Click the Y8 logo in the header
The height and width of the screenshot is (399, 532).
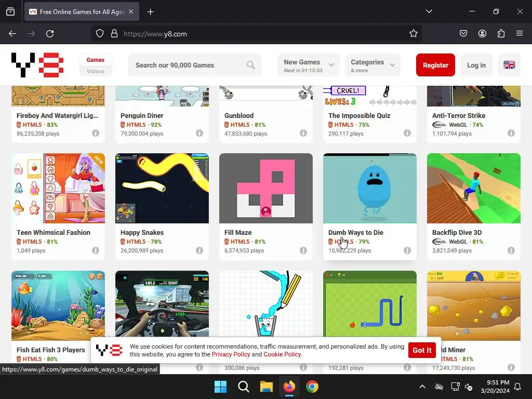(x=37, y=65)
